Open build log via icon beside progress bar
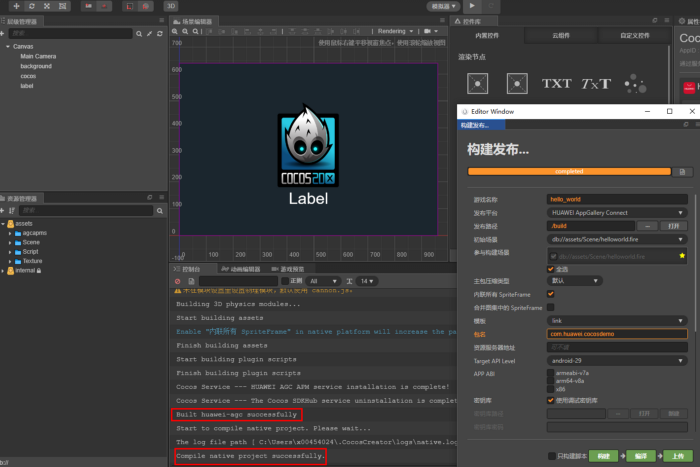 pyautogui.click(x=682, y=172)
